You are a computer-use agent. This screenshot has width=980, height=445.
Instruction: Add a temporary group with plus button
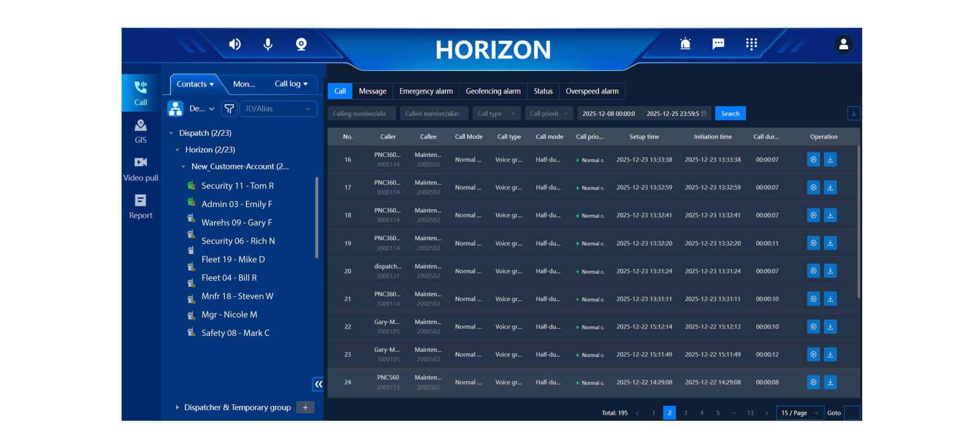pyautogui.click(x=305, y=407)
